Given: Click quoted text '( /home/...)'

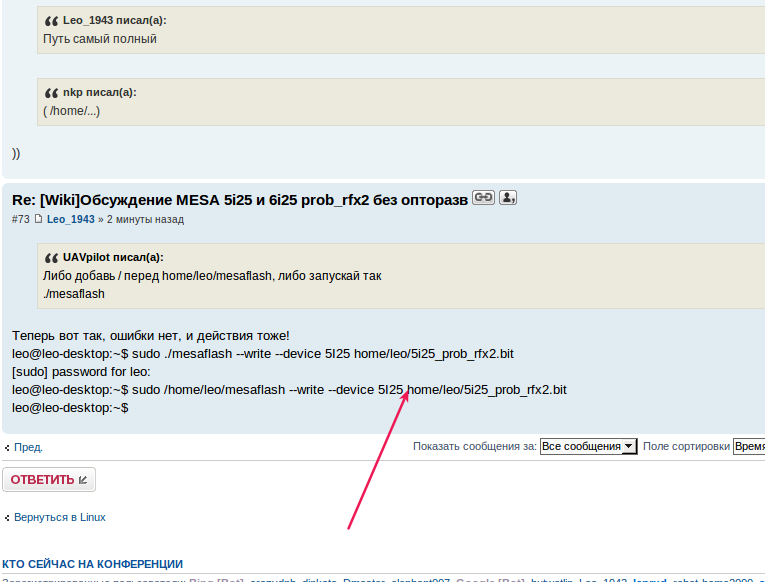Looking at the screenshot, I should pos(72,111).
